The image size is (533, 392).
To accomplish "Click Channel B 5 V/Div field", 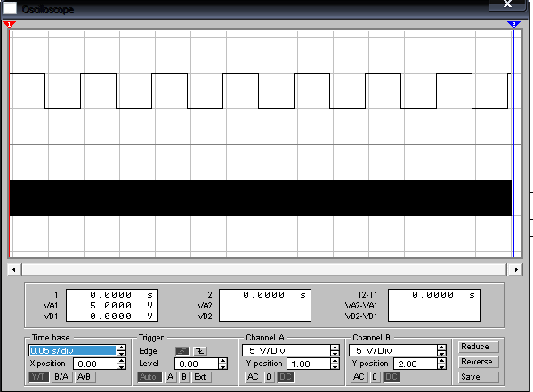I will tap(393, 350).
